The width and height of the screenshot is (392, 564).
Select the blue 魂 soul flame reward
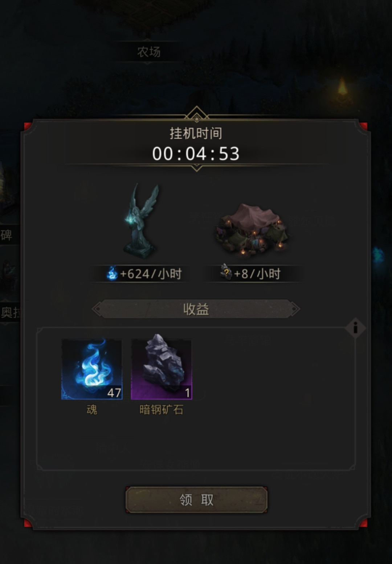(92, 369)
